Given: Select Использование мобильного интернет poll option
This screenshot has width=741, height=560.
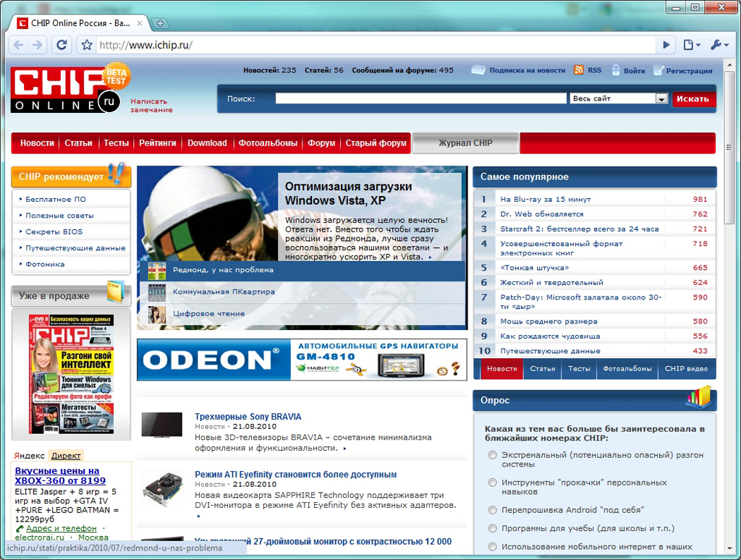Looking at the screenshot, I should pyautogui.click(x=492, y=547).
